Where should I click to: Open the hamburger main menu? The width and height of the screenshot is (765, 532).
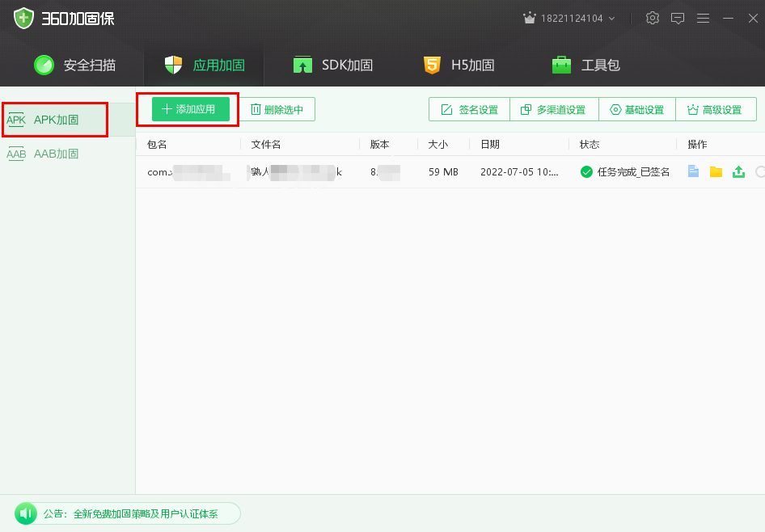tap(703, 19)
